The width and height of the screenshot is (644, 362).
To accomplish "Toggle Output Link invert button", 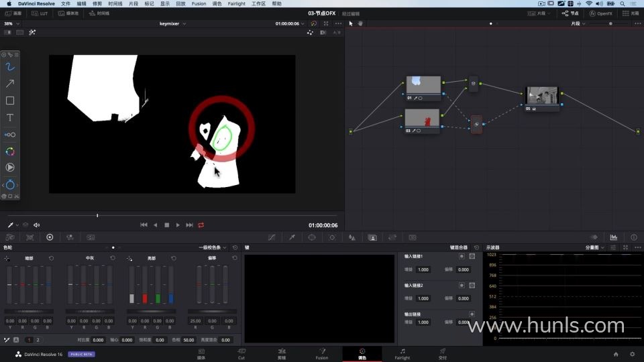I will (x=472, y=314).
